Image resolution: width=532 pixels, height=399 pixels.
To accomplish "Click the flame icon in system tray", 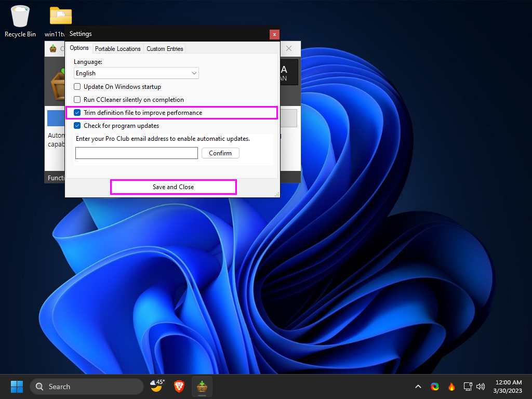I will tap(451, 387).
